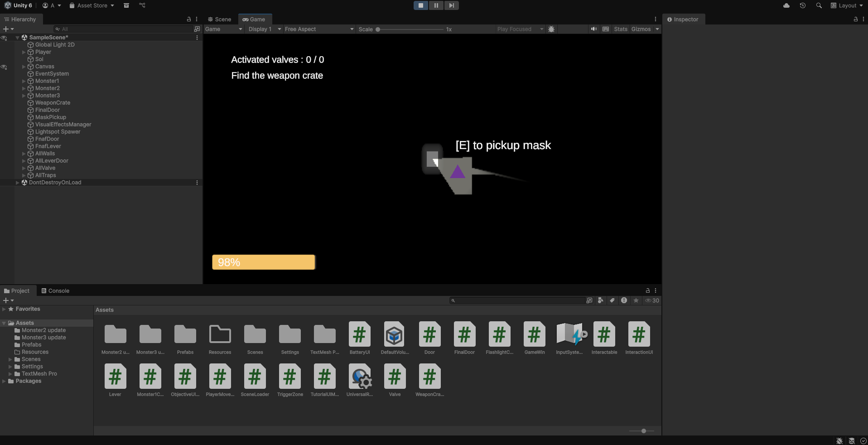The image size is (868, 445).
Task: Expand the AllTraps object in Hierarchy
Action: coord(24,175)
